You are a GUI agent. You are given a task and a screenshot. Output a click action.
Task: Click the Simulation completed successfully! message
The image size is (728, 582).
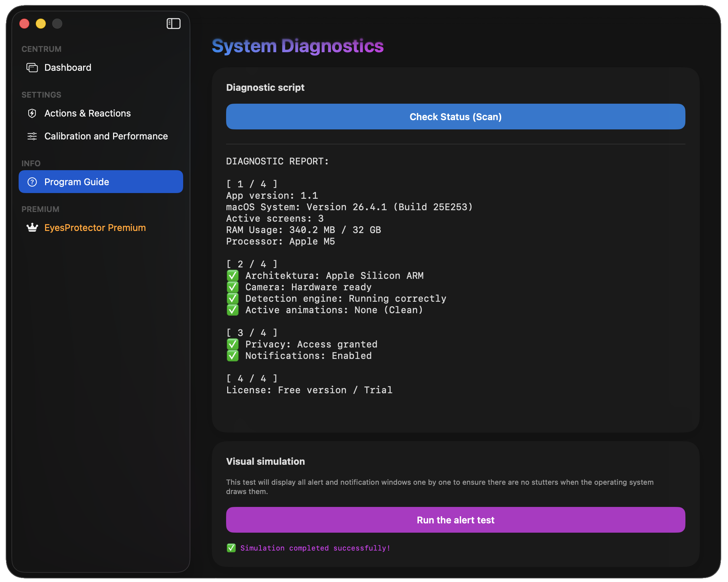pos(315,548)
